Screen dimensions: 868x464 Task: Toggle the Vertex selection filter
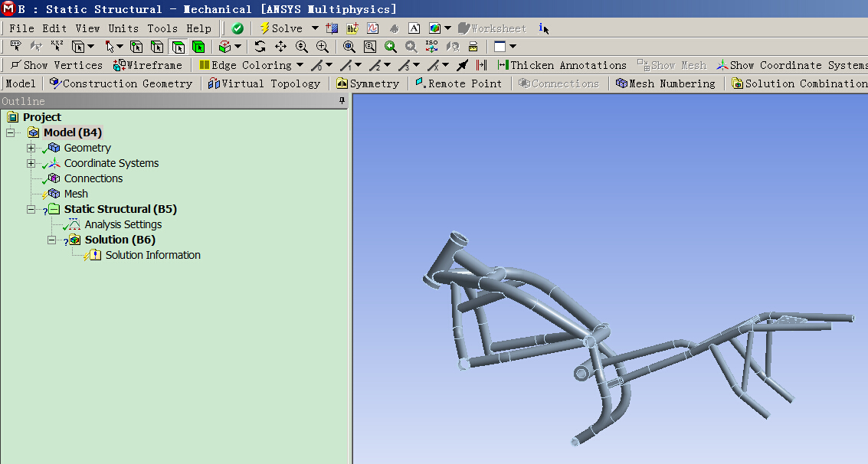coord(136,47)
